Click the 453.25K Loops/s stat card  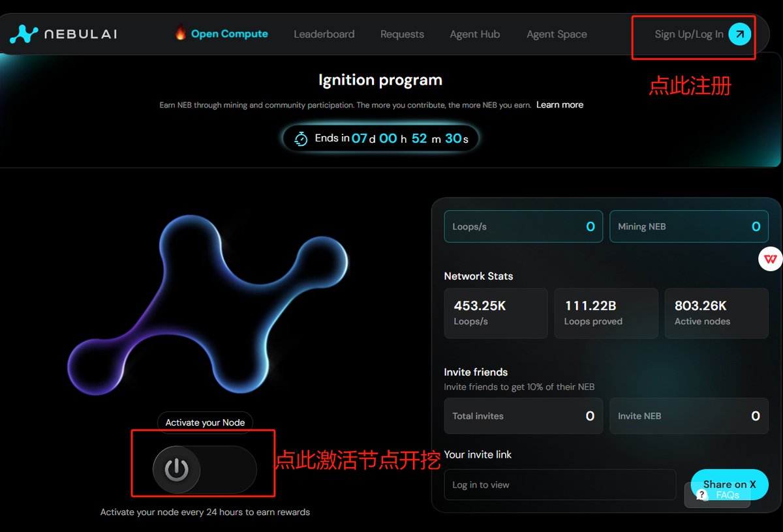click(496, 313)
